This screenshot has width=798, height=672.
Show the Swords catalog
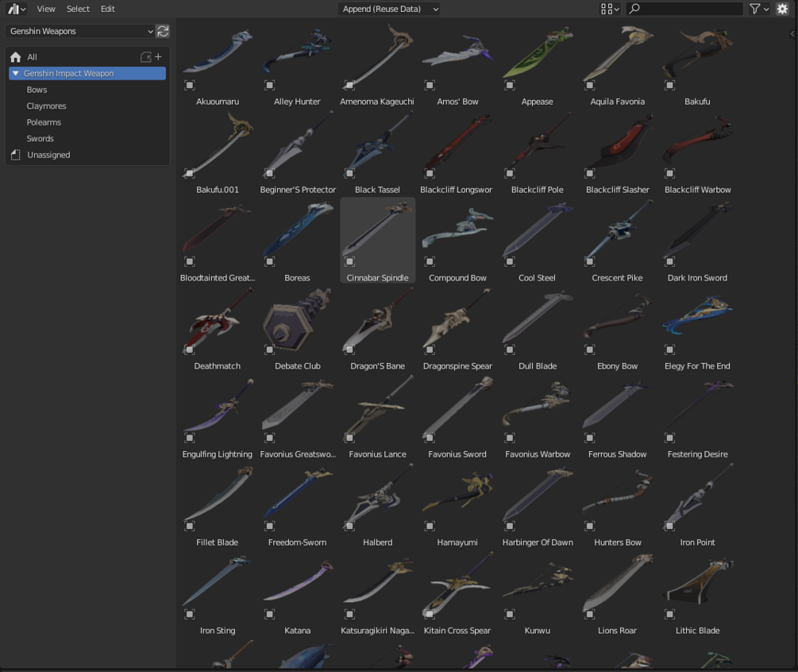point(40,138)
